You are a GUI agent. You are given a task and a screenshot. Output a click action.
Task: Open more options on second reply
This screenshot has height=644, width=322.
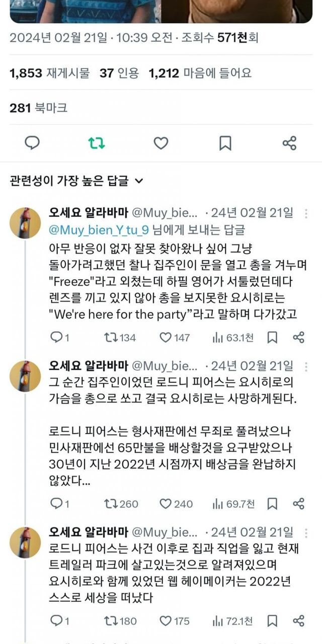tap(306, 364)
